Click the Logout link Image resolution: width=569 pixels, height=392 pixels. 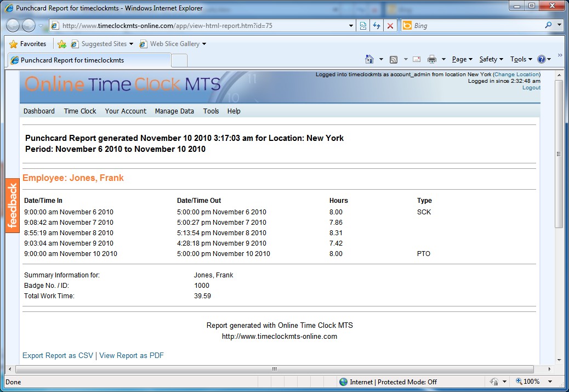531,88
